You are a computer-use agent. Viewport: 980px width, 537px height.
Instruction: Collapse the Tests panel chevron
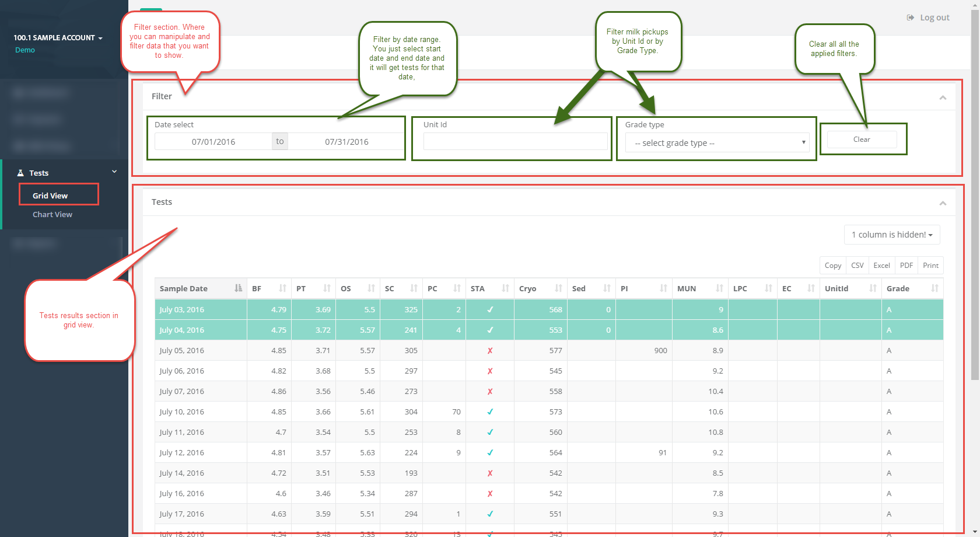(943, 203)
